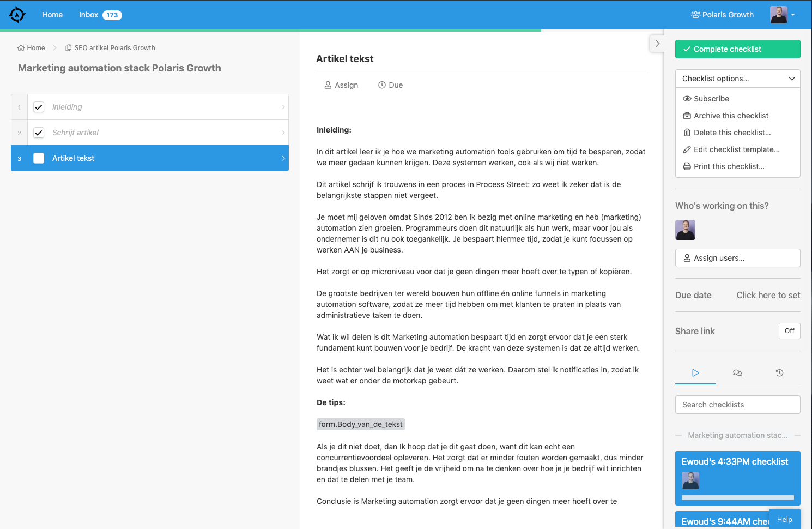Click the checklist completion progress bar

pos(270,30)
